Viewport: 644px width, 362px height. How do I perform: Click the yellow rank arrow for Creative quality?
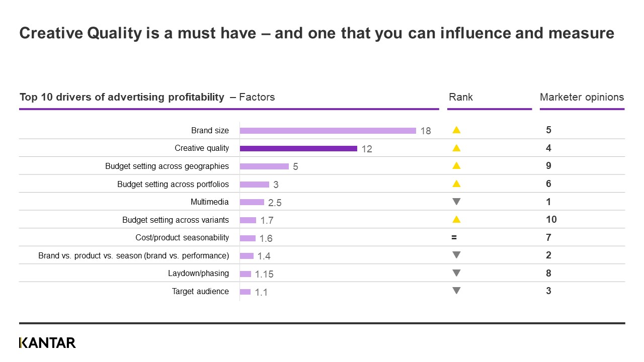click(456, 148)
